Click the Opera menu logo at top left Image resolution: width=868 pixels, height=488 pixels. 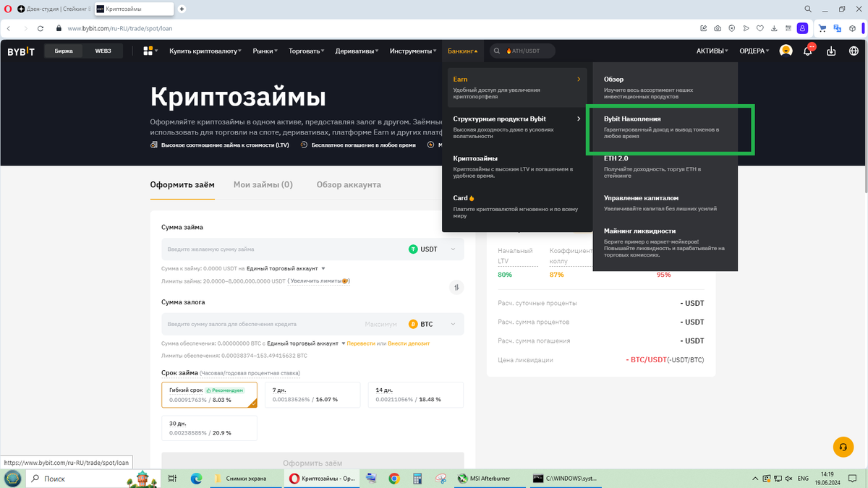pyautogui.click(x=9, y=9)
